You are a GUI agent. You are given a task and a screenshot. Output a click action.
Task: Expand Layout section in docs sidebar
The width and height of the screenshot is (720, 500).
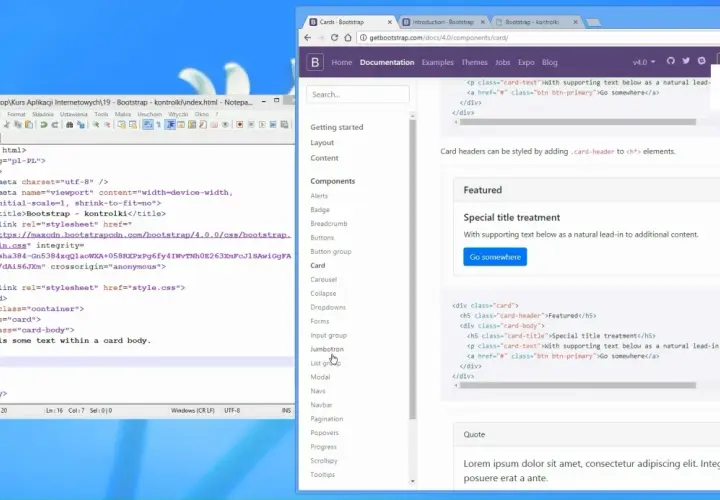point(322,143)
